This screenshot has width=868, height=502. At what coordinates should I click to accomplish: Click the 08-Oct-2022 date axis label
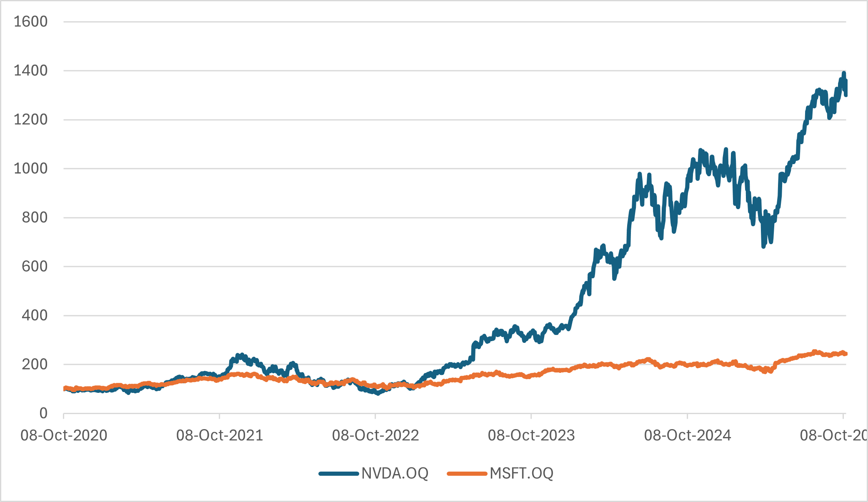(375, 435)
